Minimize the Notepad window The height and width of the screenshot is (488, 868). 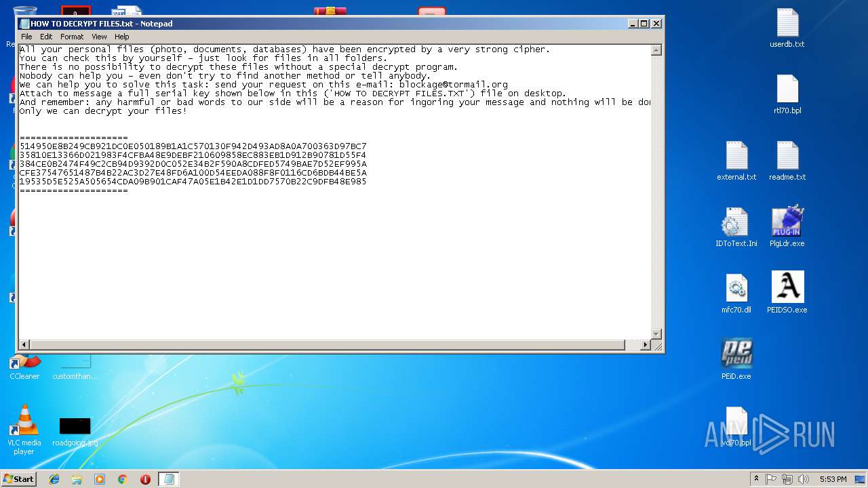pyautogui.click(x=633, y=24)
